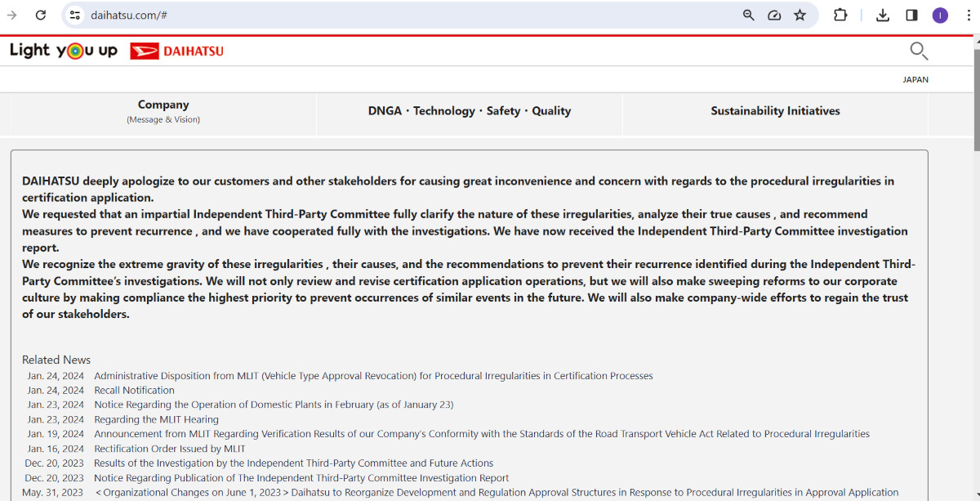Reload the page

tap(40, 15)
